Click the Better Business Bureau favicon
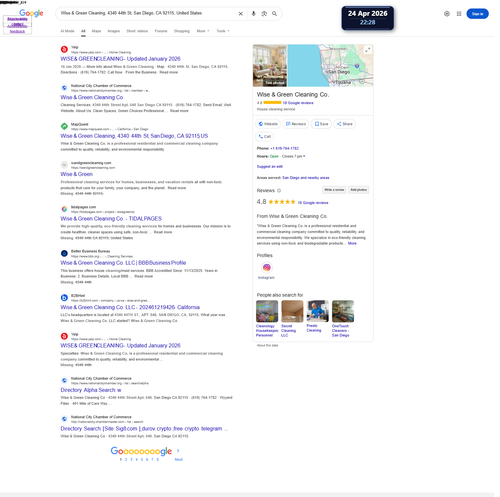Image resolution: width=500 pixels, height=497 pixels. [64, 253]
